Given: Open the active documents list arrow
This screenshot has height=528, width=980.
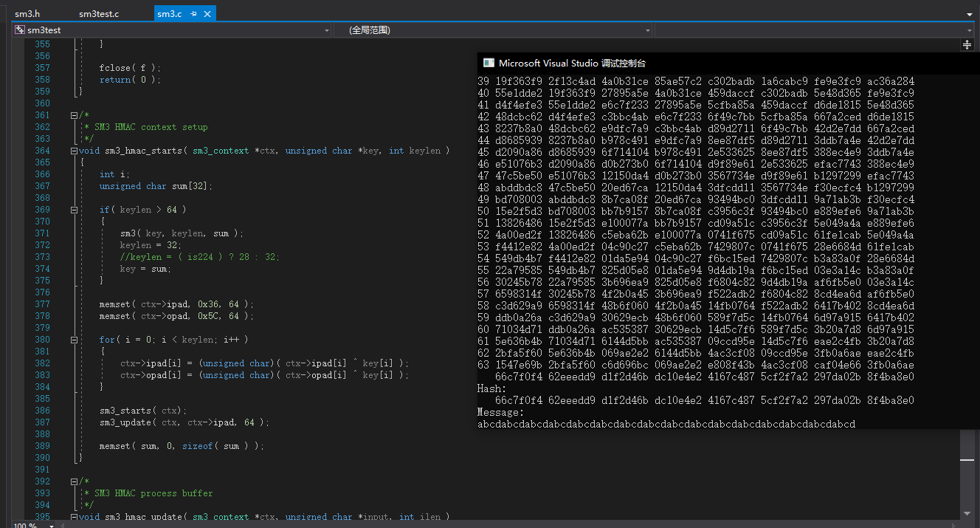Looking at the screenshot, I should pyautogui.click(x=969, y=14).
